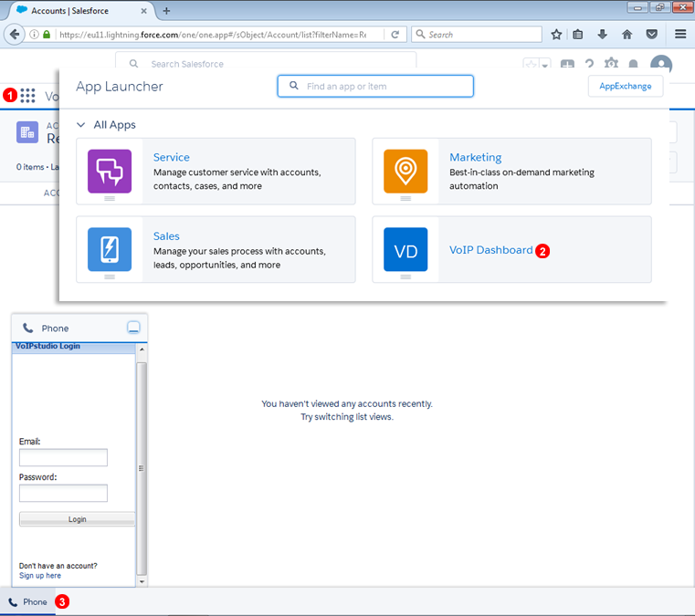The width and height of the screenshot is (695, 616).
Task: Click the Search Salesforce global search box
Action: (266, 62)
